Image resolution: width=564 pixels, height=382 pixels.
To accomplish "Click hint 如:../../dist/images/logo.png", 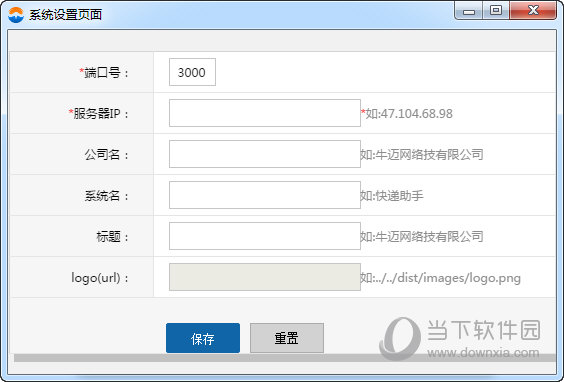I will coord(441,278).
